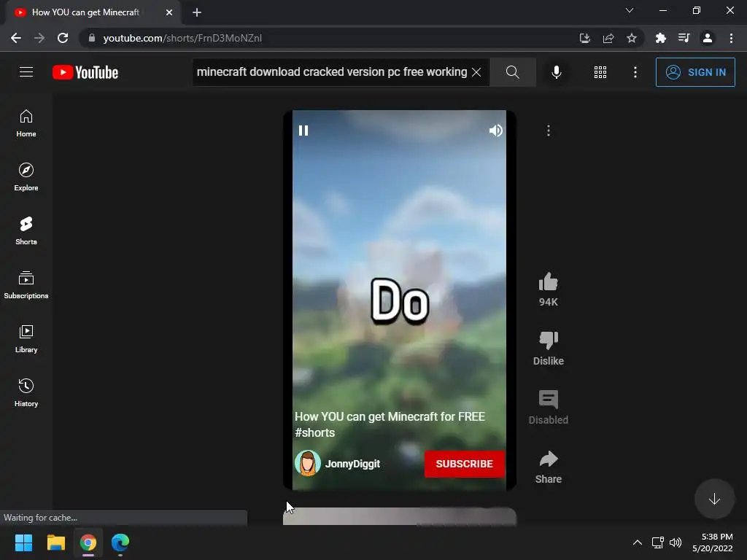This screenshot has height=560, width=747.
Task: Close the 'How YOU can get Minecraft' tab
Action: pos(169,12)
